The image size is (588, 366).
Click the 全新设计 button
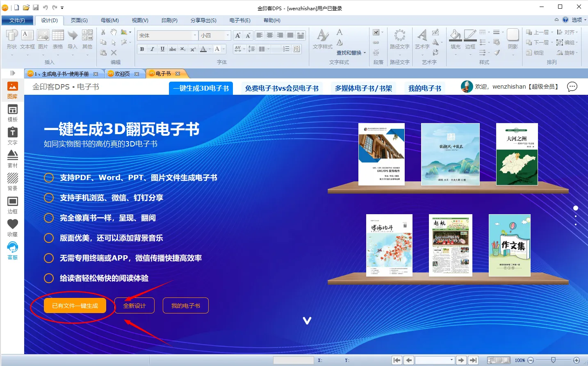[x=134, y=306]
